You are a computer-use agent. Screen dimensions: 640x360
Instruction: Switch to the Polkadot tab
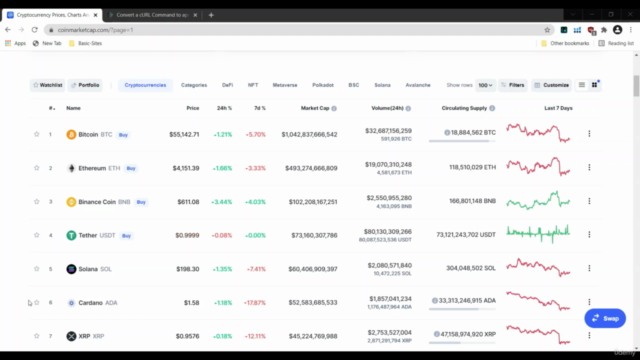click(323, 85)
